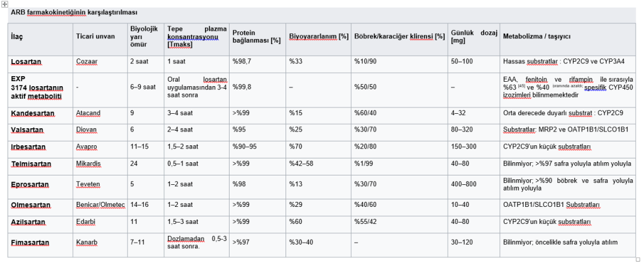Image resolution: width=644 pixels, height=266 pixels.
Task: Click the 'EXP 3174 losartanın aktif metaboliti' cell
Action: point(36,87)
